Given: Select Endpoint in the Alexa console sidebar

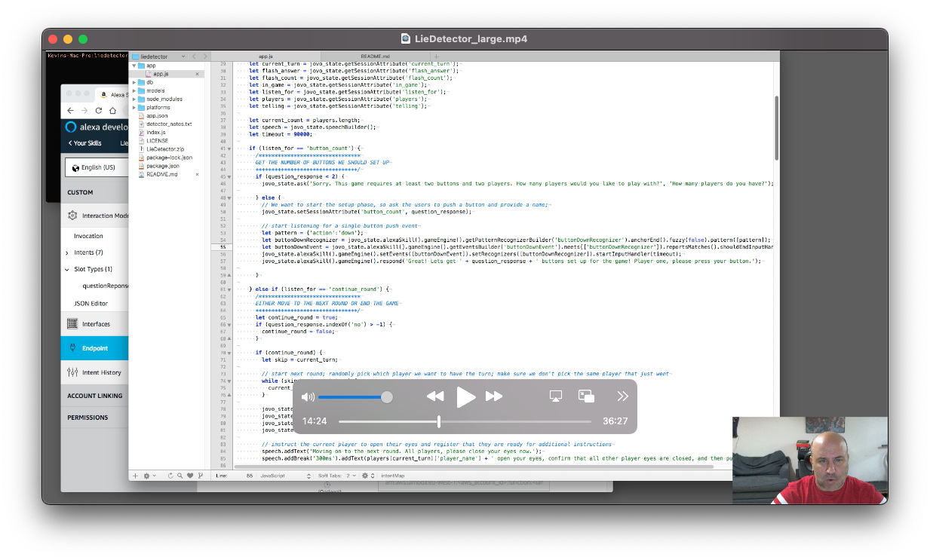Looking at the screenshot, I should pyautogui.click(x=95, y=348).
